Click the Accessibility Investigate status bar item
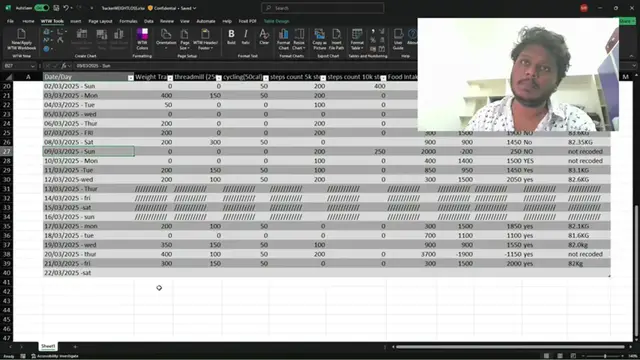 pos(55,356)
